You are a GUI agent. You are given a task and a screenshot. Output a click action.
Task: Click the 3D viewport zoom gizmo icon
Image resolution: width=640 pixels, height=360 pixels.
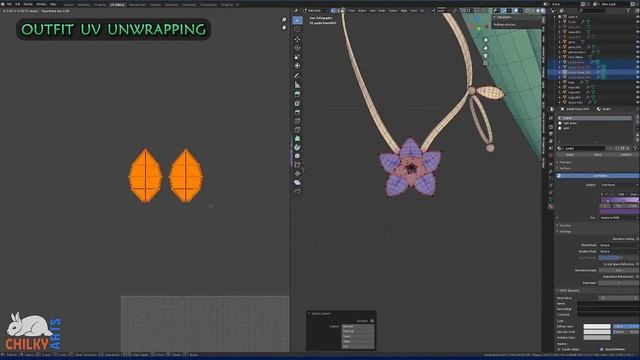[486, 40]
